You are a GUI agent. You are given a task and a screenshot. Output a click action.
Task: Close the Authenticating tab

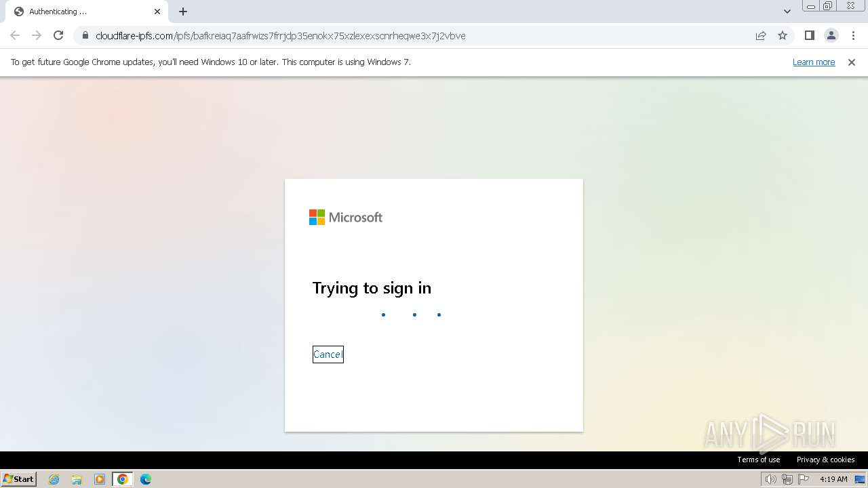(157, 12)
